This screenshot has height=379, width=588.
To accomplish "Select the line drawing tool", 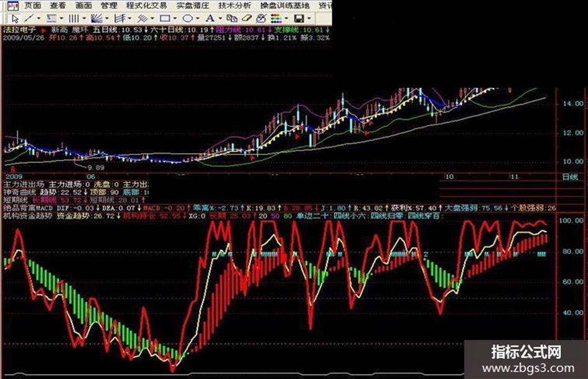I will click(29, 18).
